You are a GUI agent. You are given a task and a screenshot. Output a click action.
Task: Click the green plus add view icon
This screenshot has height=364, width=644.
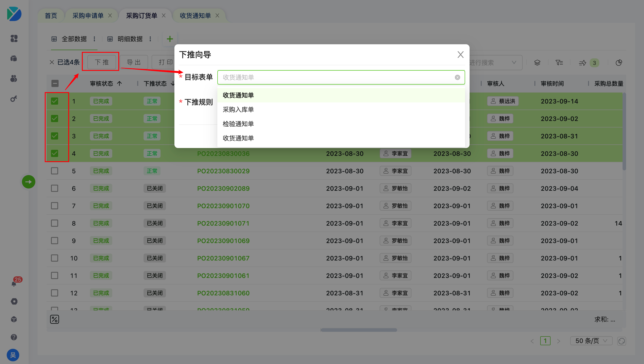pos(170,39)
